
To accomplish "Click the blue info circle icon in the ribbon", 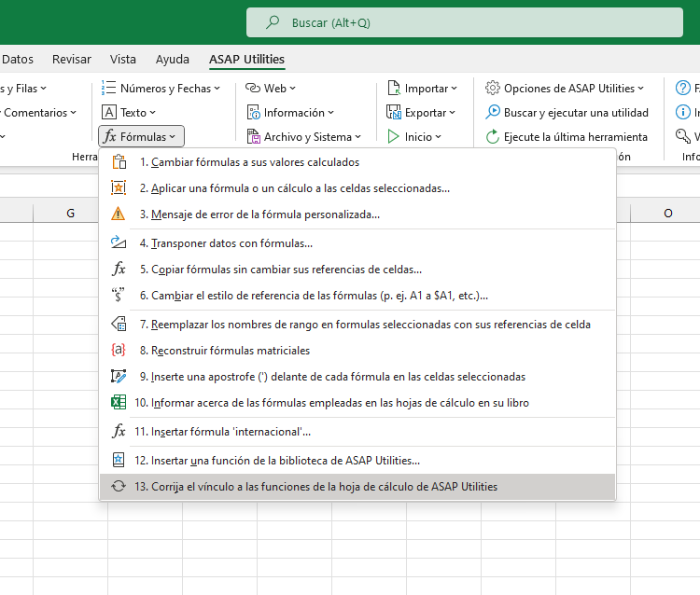I will click(x=682, y=113).
